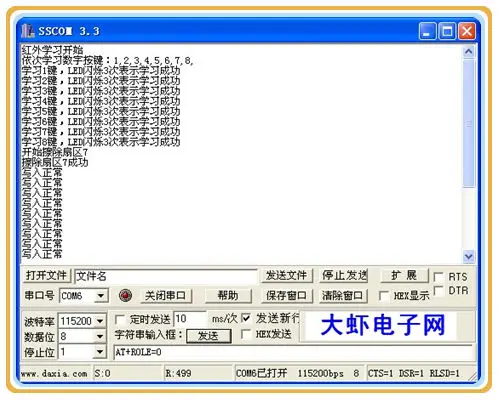Minimize the SSCOM window
Screen dimensions: 500x400
[x=427, y=31]
